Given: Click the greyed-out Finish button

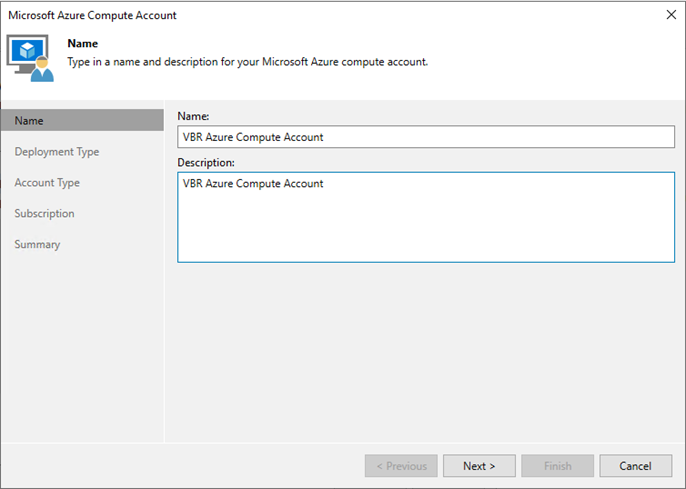Looking at the screenshot, I should click(557, 466).
